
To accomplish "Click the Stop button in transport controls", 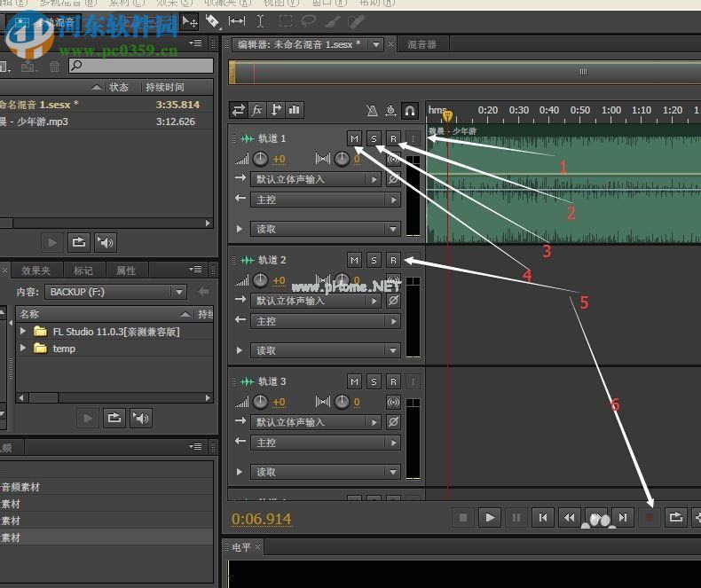I will (462, 517).
